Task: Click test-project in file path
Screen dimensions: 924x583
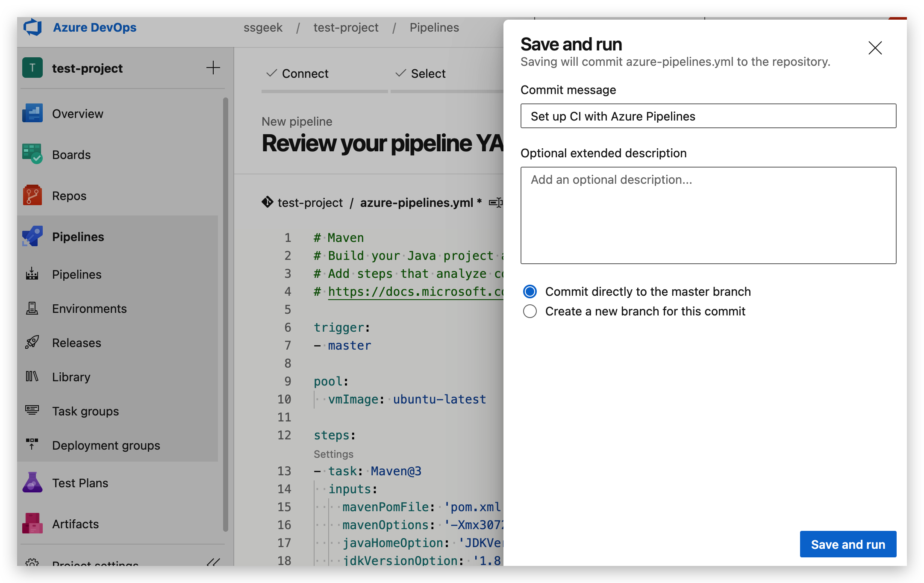Action: coord(310,203)
